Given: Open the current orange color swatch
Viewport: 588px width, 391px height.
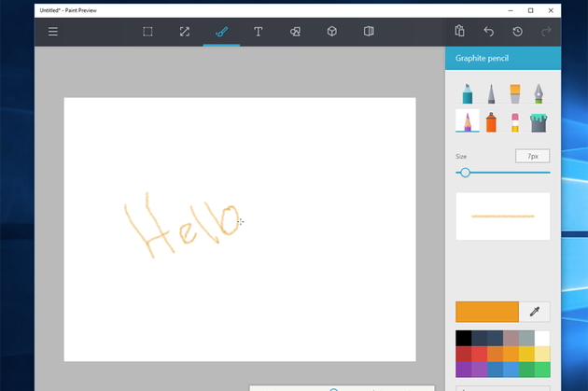Looking at the screenshot, I should pos(487,312).
